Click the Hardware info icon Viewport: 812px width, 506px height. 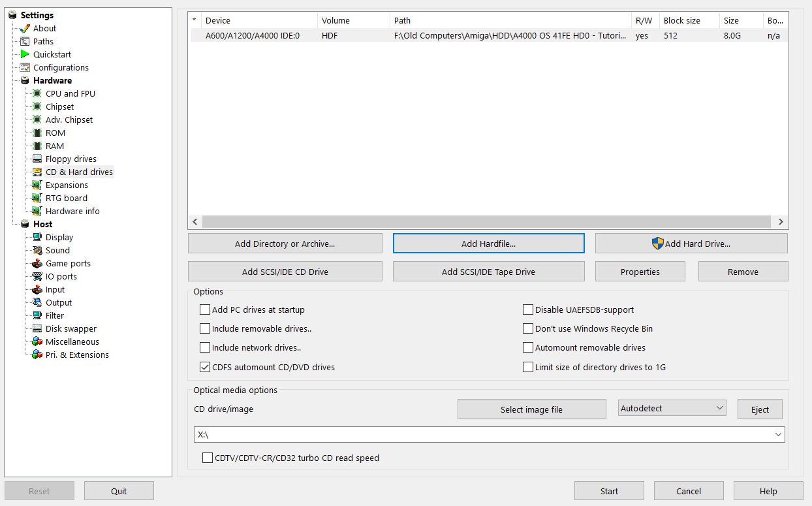click(37, 211)
